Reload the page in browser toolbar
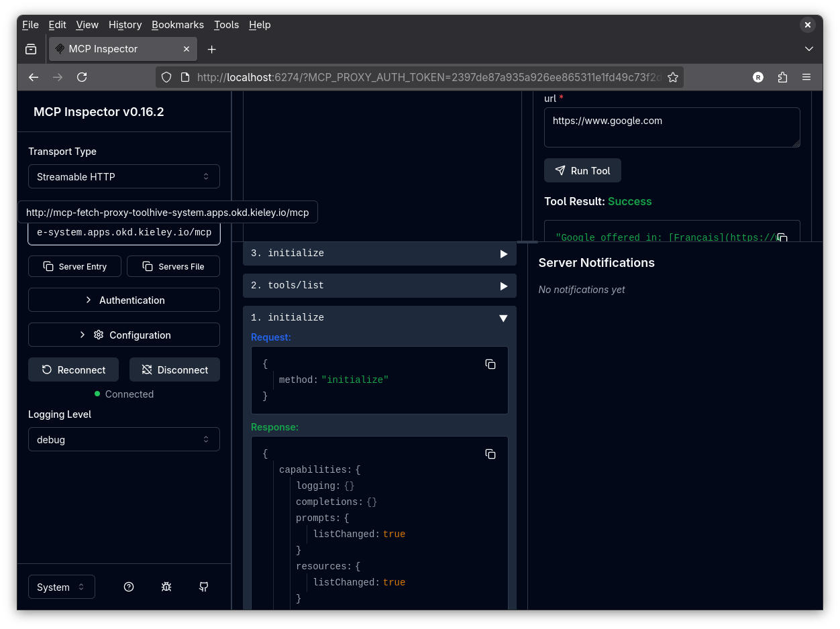 [82, 77]
